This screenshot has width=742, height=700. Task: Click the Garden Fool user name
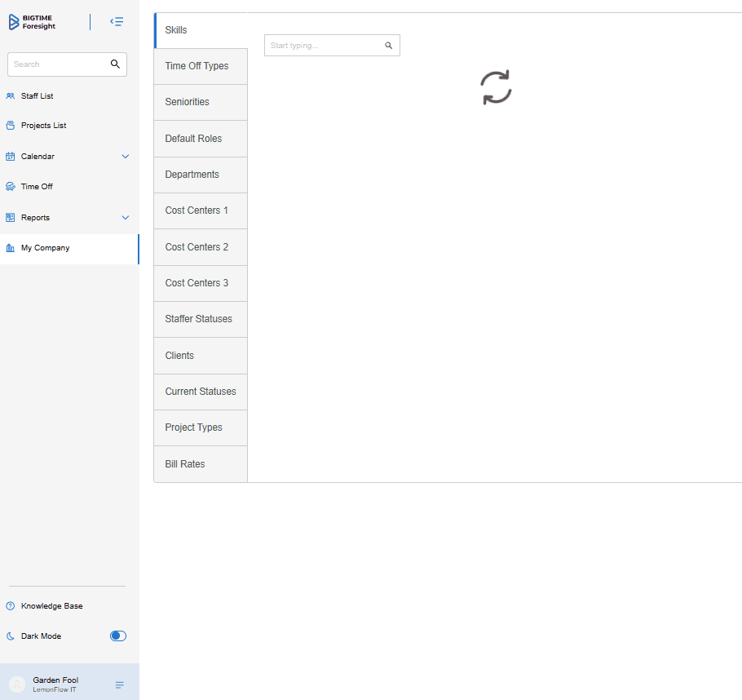pyautogui.click(x=55, y=680)
